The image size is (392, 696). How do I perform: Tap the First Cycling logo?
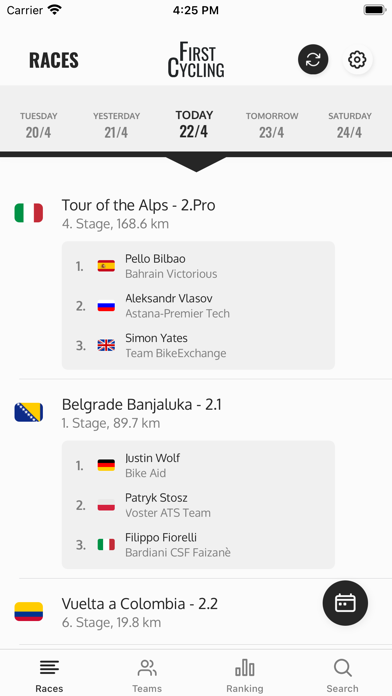(196, 59)
